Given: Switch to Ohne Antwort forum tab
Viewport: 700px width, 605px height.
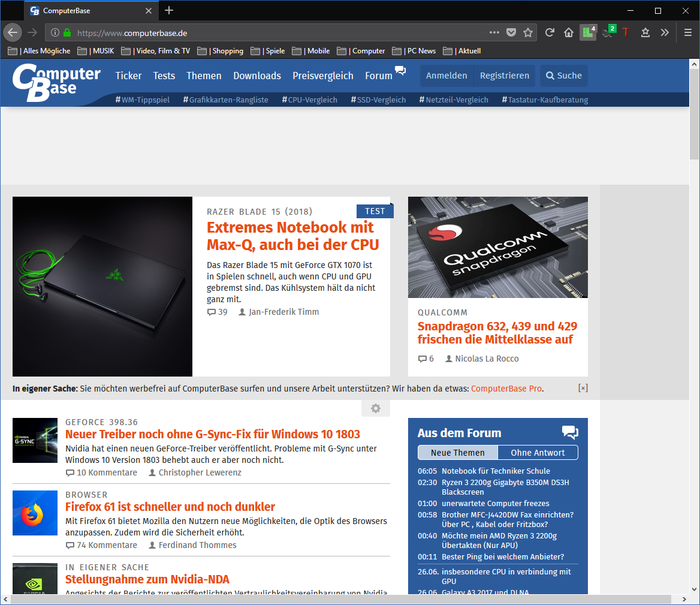Looking at the screenshot, I should tap(538, 453).
